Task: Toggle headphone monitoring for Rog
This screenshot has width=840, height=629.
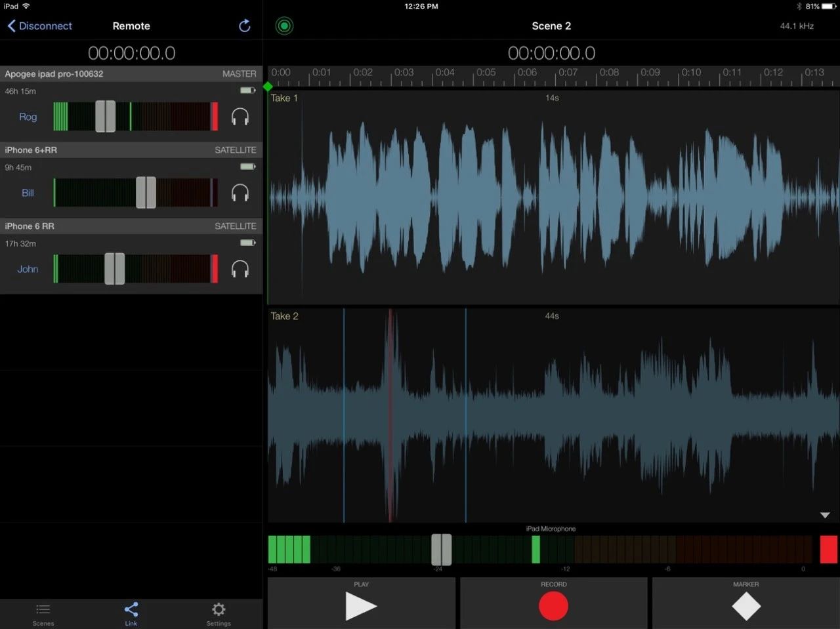Action: 240,117
